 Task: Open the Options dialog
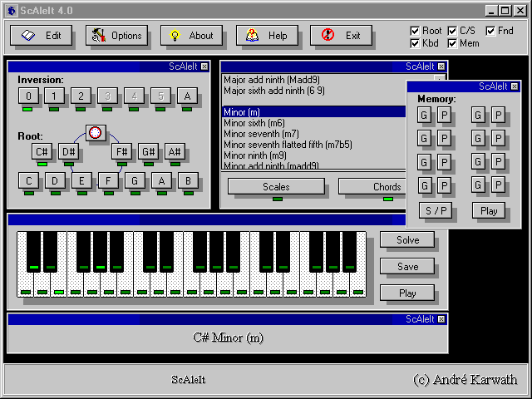click(x=116, y=36)
